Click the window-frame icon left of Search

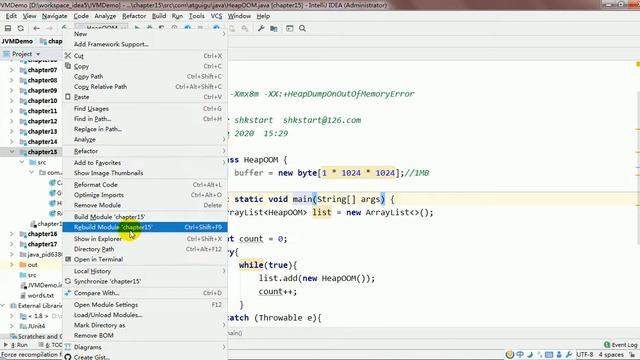tap(289, 28)
